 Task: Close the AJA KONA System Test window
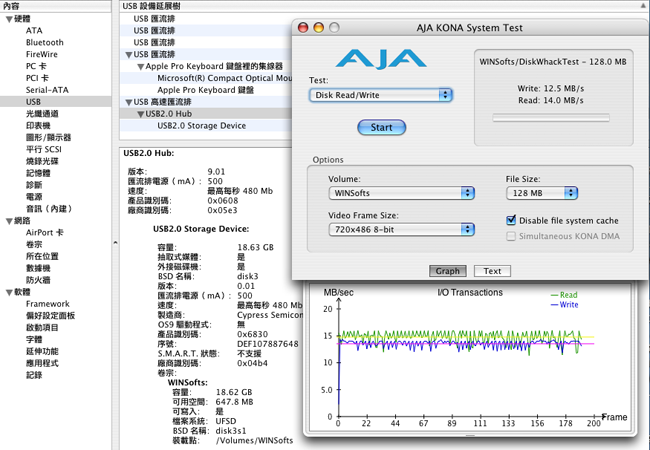click(303, 28)
